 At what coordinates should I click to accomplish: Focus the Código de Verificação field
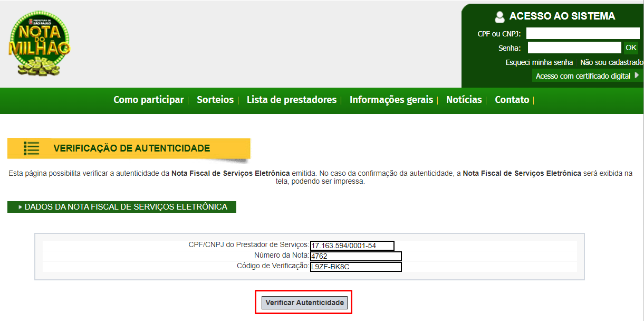click(x=355, y=267)
